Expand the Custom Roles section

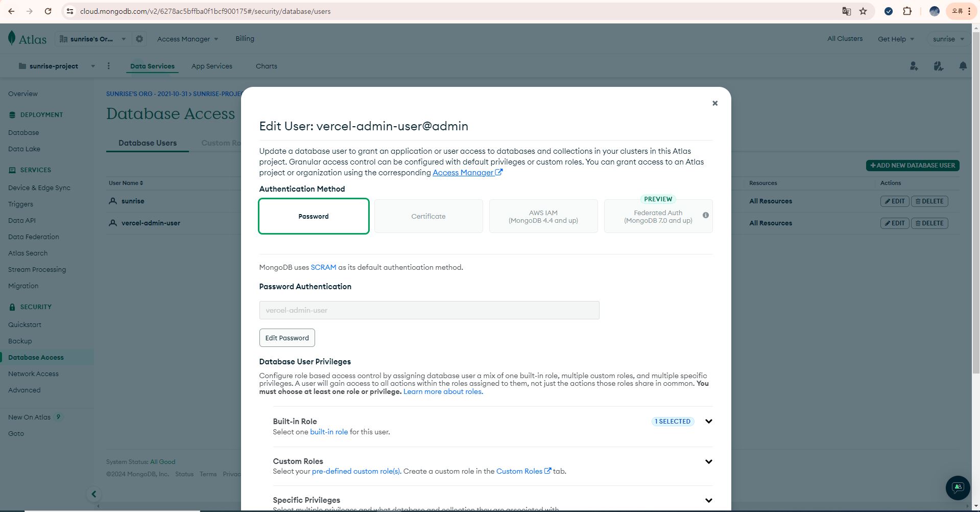point(708,461)
